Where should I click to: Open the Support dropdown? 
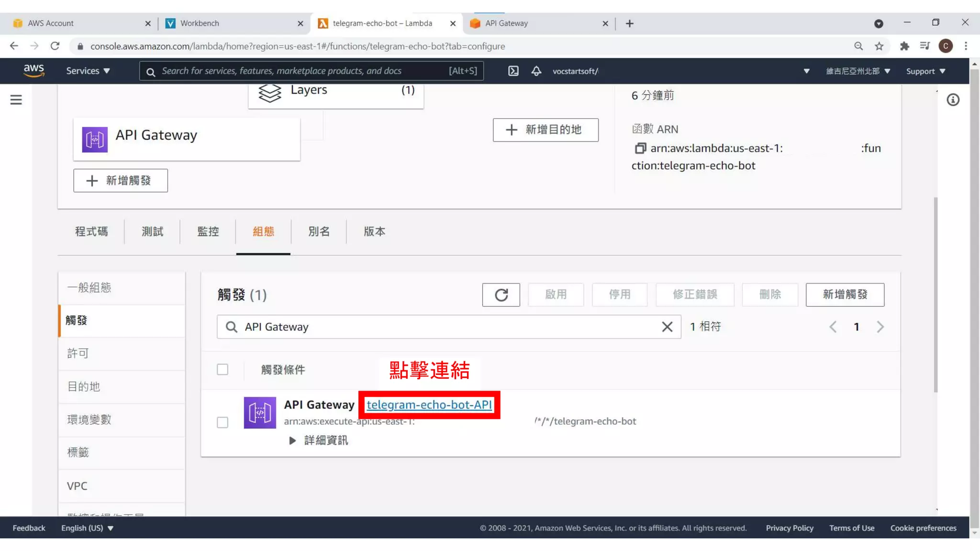tap(926, 71)
